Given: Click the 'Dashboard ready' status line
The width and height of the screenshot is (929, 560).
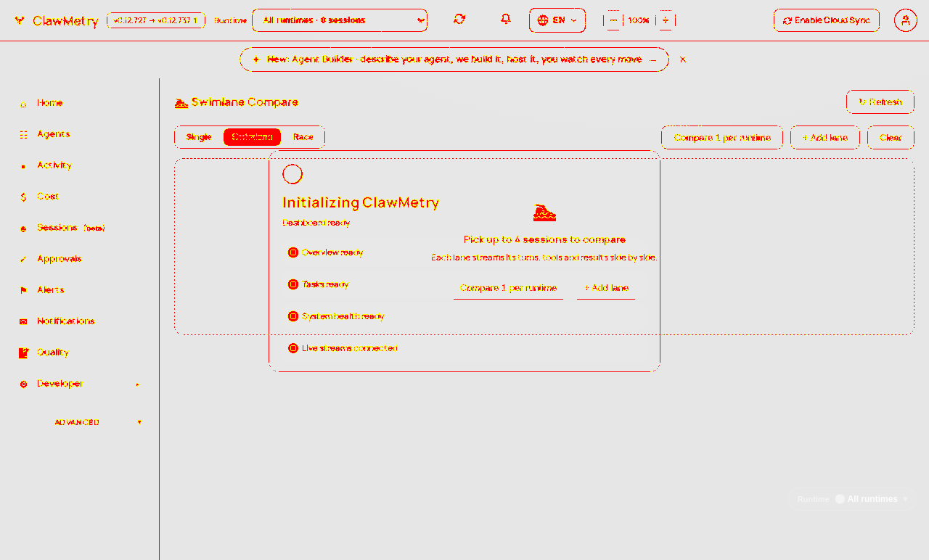Looking at the screenshot, I should click(x=316, y=223).
